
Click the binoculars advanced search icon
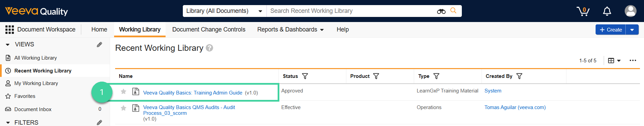[x=441, y=11]
